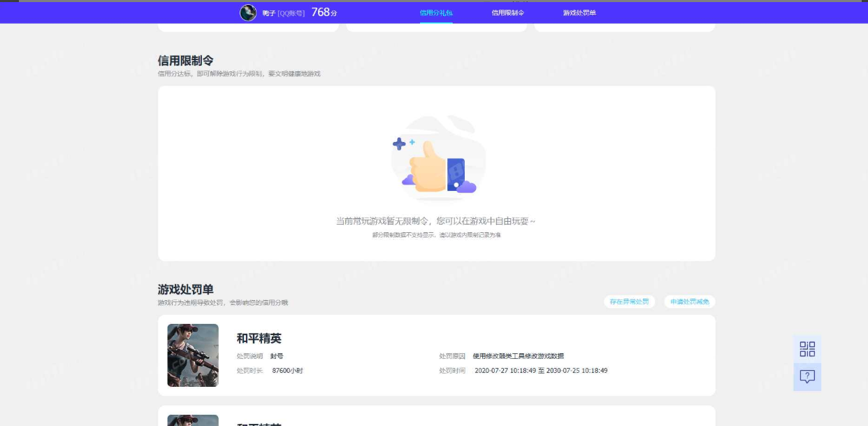Click the 存在异常处罚 button
The height and width of the screenshot is (426, 868).
630,301
